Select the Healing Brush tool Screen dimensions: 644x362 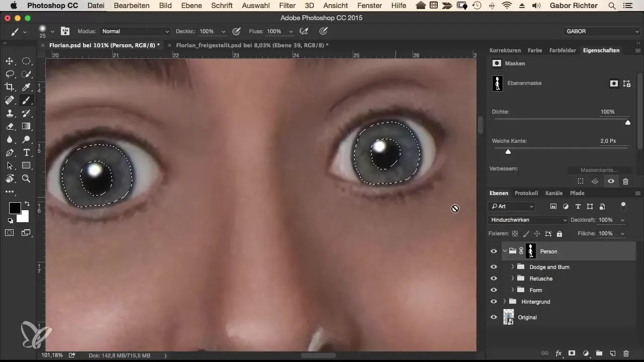click(10, 100)
